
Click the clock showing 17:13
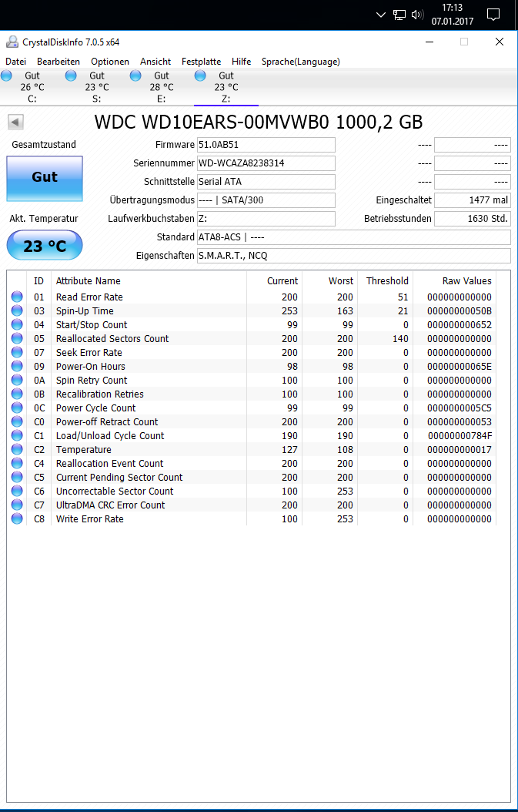tap(453, 8)
